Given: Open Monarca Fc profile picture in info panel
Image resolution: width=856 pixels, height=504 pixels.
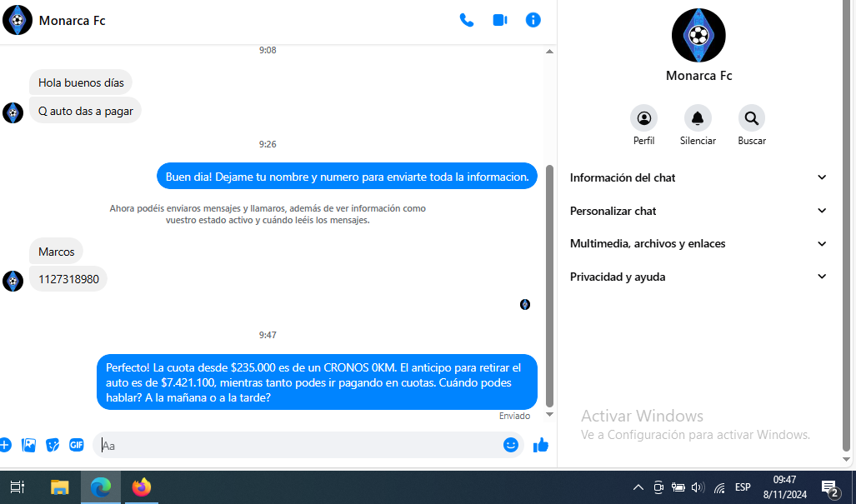Looking at the screenshot, I should pyautogui.click(x=698, y=36).
